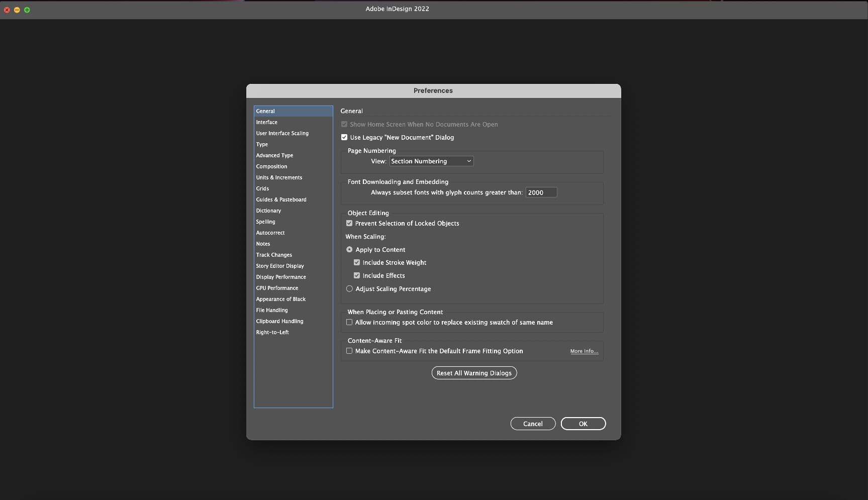The height and width of the screenshot is (500, 868).
Task: Open Advanced Type preferences
Action: coord(294,155)
